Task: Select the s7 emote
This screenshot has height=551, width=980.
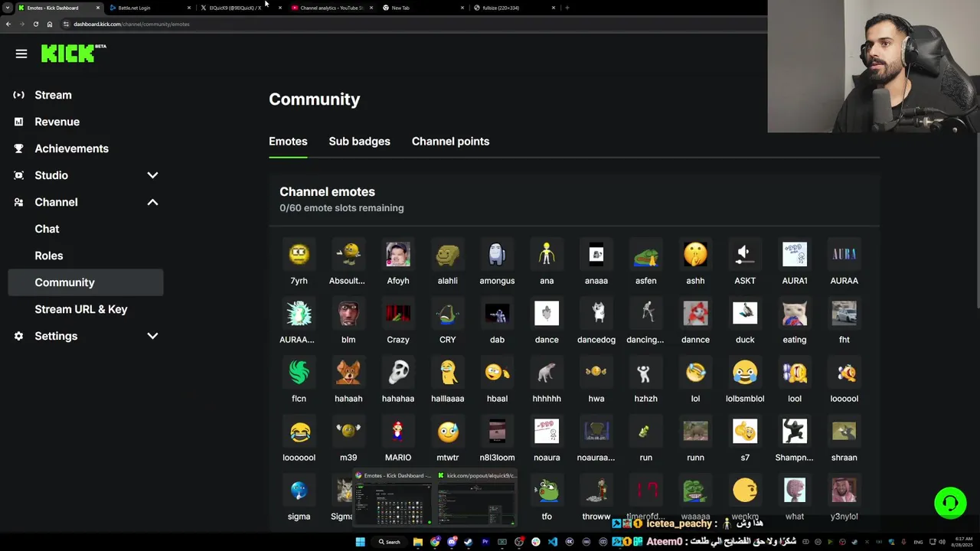Action: pyautogui.click(x=745, y=431)
